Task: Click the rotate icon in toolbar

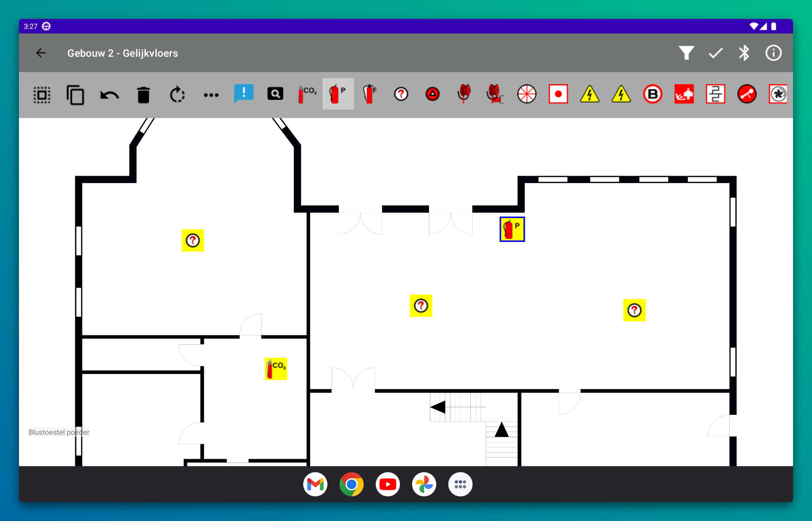Action: click(177, 94)
